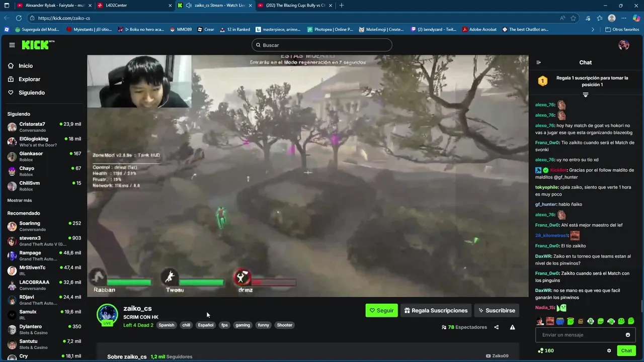Open read aloud icon in address bar
The height and width of the screenshot is (362, 644).
(x=562, y=18)
